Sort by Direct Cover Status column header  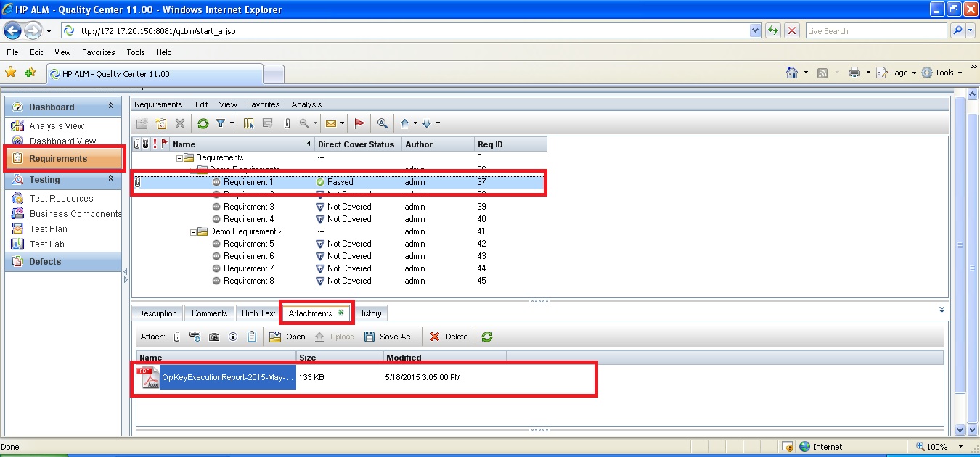(356, 144)
